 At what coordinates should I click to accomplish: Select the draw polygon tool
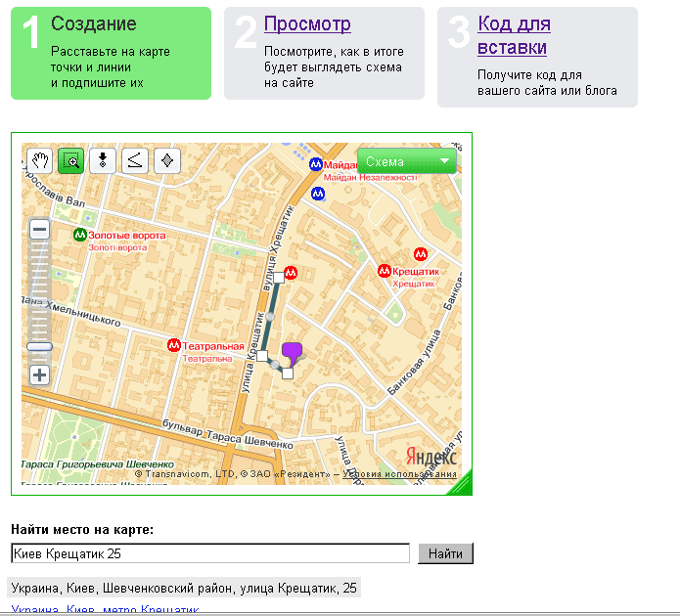pyautogui.click(x=167, y=160)
